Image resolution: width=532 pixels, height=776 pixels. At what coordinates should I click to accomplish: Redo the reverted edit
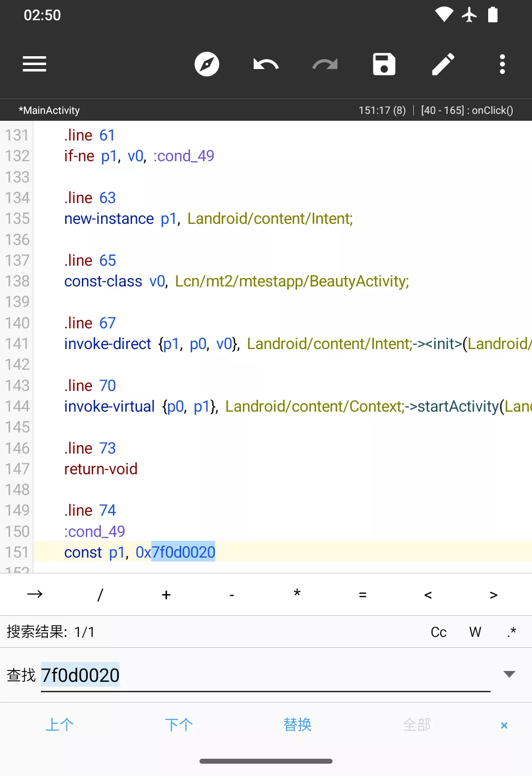[325, 64]
